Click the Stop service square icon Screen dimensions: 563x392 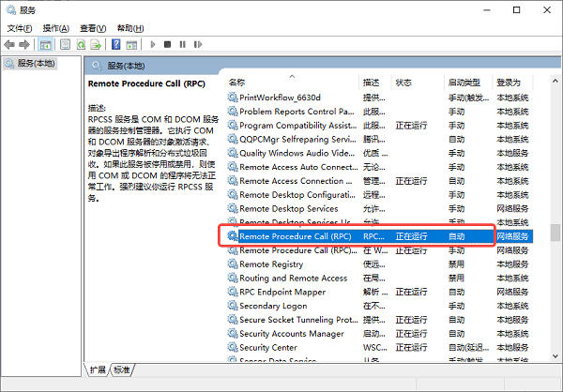point(167,44)
